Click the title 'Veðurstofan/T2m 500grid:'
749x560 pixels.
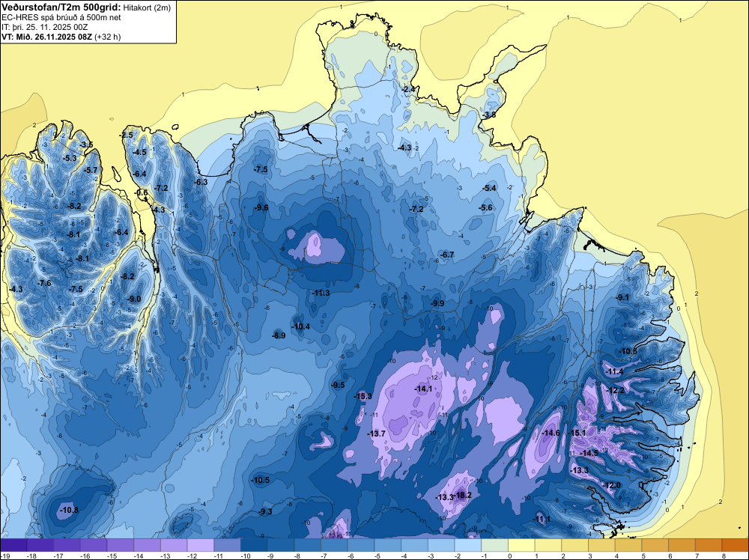tap(61, 7)
